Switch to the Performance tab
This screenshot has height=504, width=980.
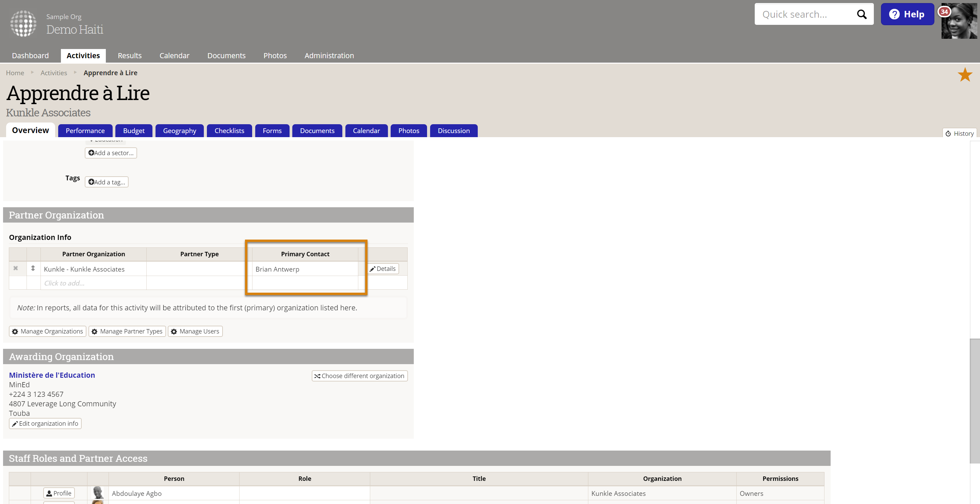85,131
